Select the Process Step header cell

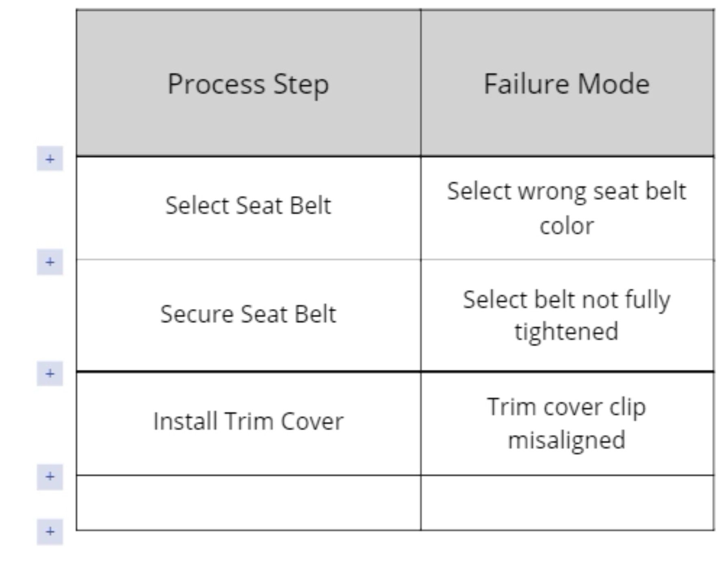click(x=248, y=83)
